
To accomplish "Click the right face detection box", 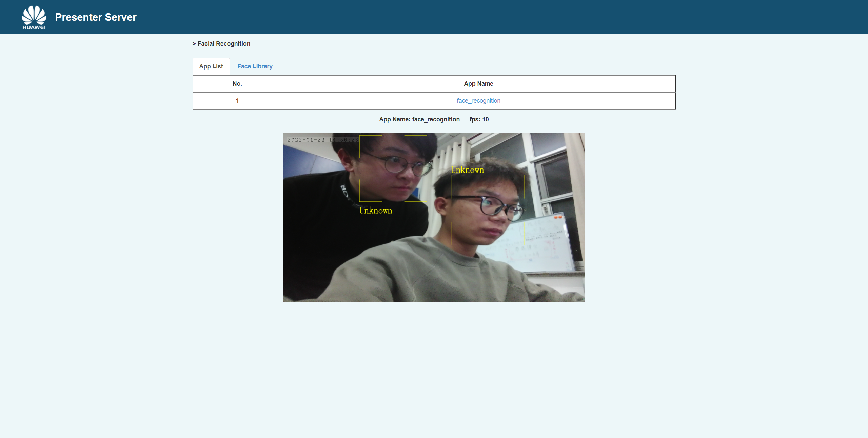I will point(487,210).
